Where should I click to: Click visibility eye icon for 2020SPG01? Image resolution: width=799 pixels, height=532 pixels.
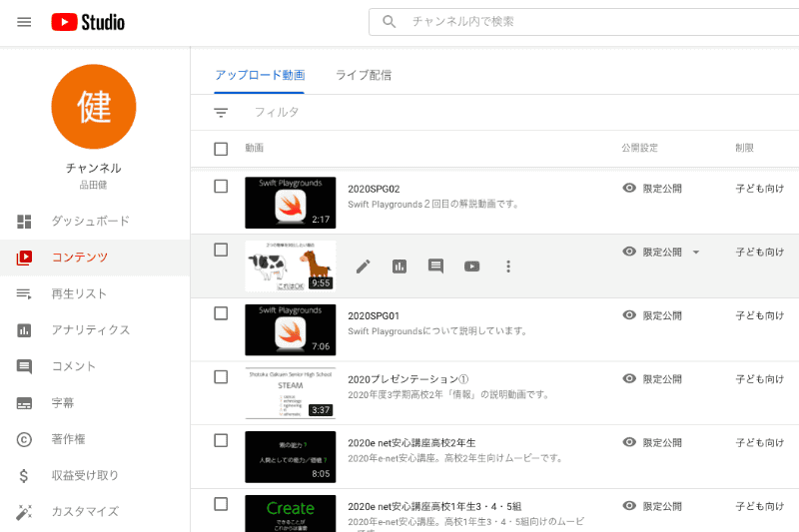tap(629, 315)
